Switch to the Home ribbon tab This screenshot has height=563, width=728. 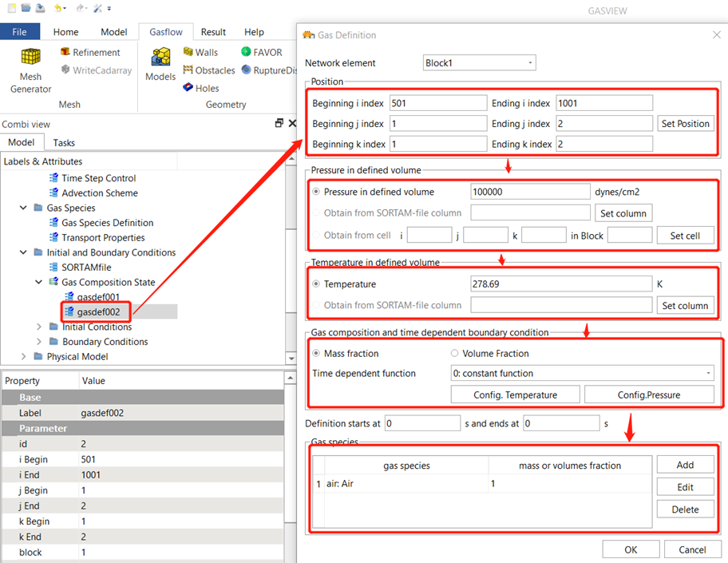65,32
